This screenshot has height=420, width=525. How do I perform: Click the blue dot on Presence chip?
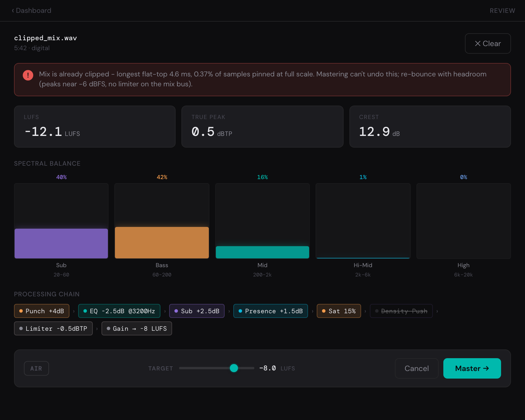pos(240,311)
